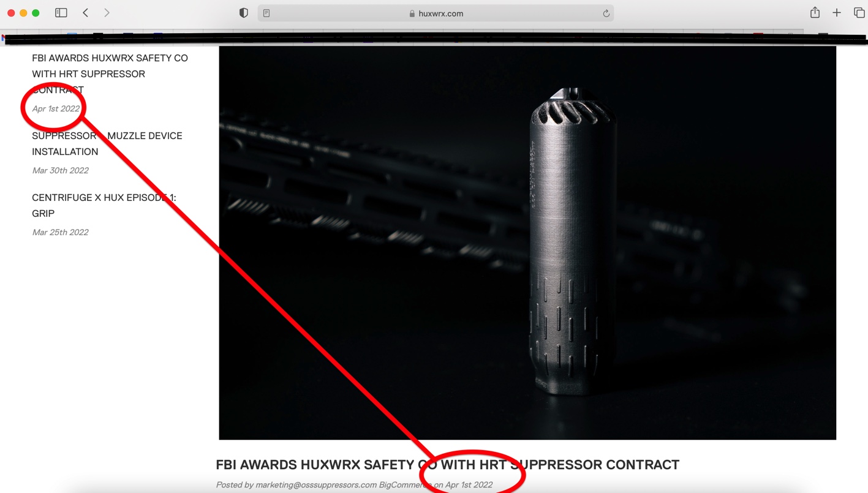The image size is (868, 493).
Task: Open sidebar FBI Awards HUXWRX Safety Co post
Action: (110, 73)
